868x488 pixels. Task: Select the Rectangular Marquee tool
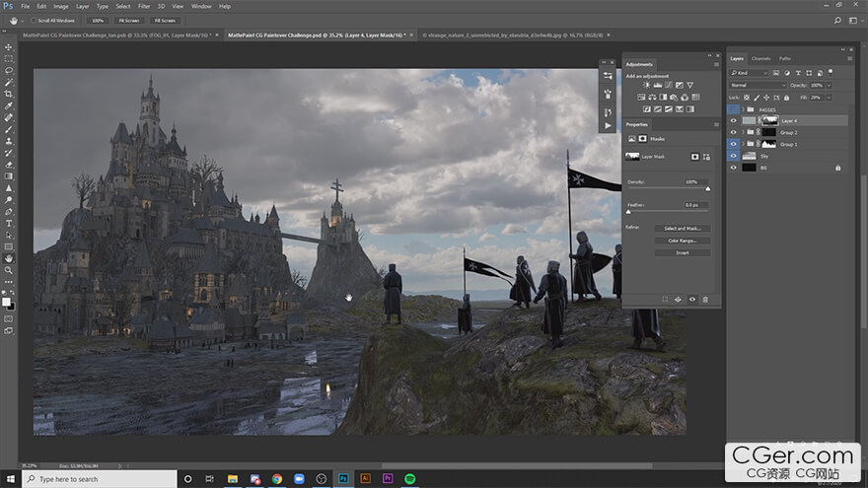coord(8,58)
